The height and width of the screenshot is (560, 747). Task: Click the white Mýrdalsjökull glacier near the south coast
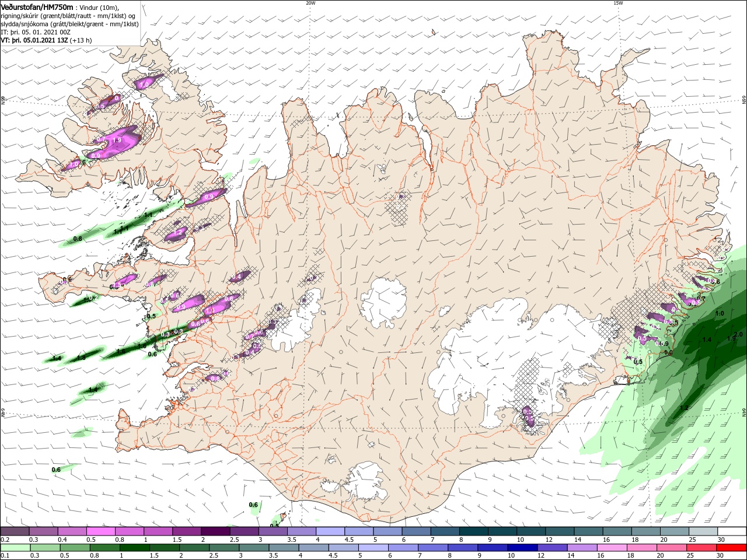point(366,483)
